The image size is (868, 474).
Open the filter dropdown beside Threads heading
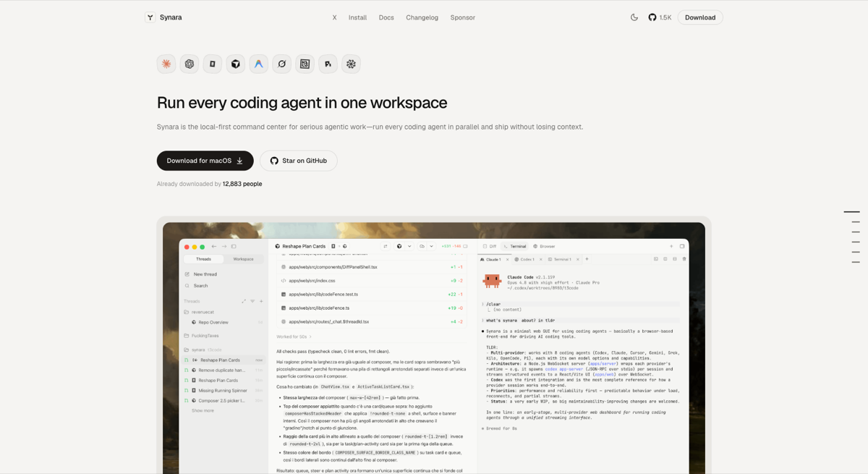(x=252, y=301)
